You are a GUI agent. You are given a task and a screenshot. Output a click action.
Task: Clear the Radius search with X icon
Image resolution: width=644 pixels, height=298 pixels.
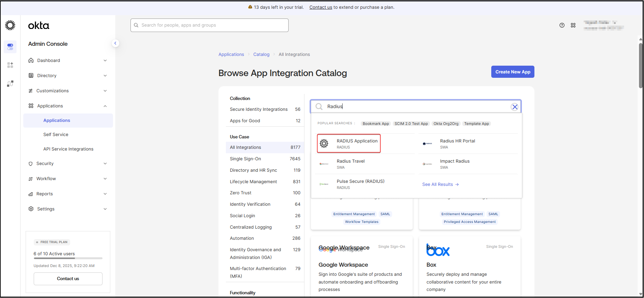(514, 107)
